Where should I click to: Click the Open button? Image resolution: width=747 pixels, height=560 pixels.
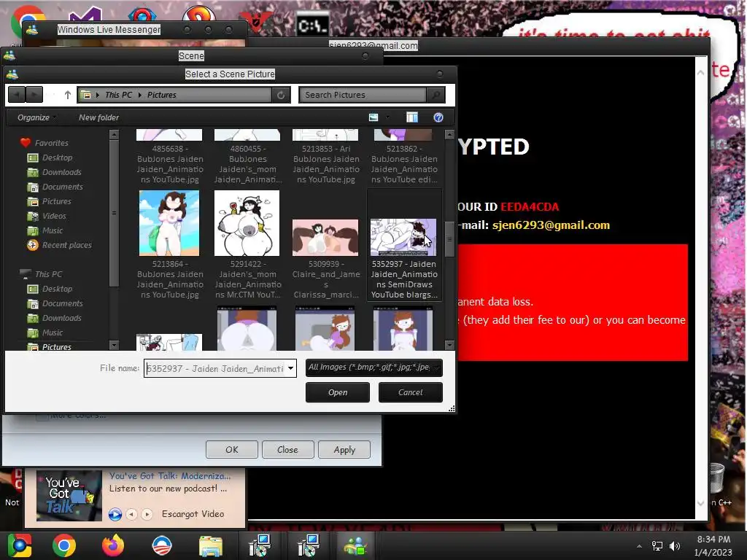click(x=337, y=392)
